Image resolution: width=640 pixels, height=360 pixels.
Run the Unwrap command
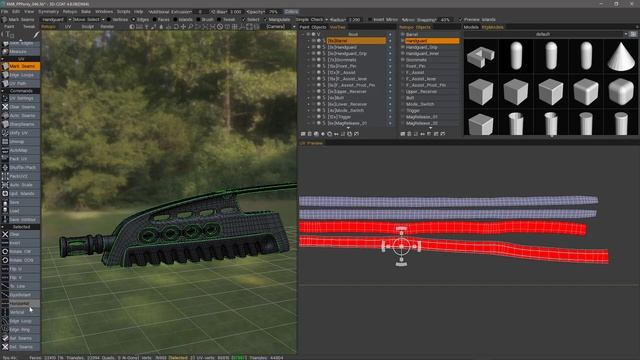pos(20,142)
